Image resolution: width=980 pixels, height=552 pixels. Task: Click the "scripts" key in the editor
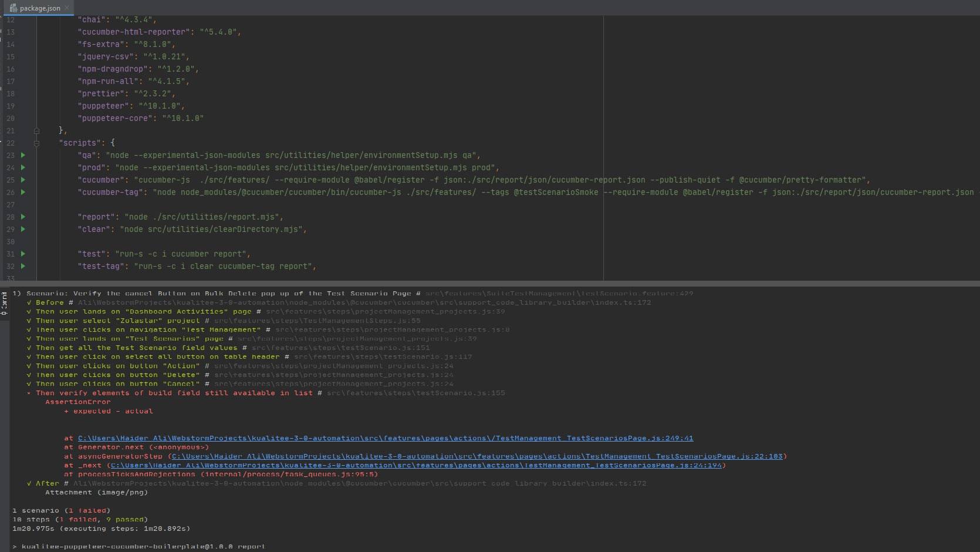click(79, 143)
